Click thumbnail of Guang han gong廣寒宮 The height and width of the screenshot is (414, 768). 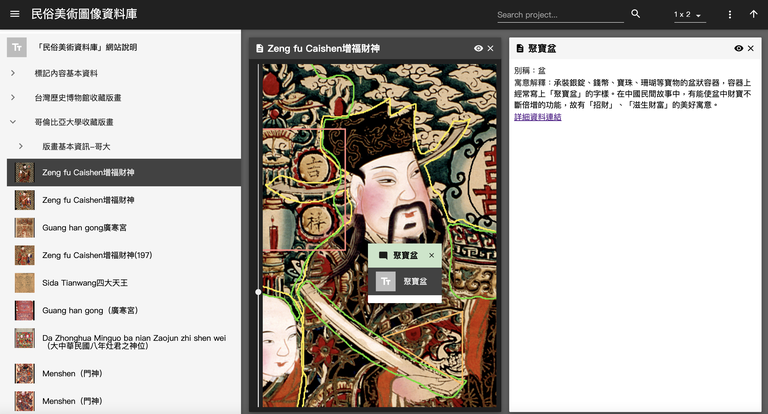coord(24,227)
